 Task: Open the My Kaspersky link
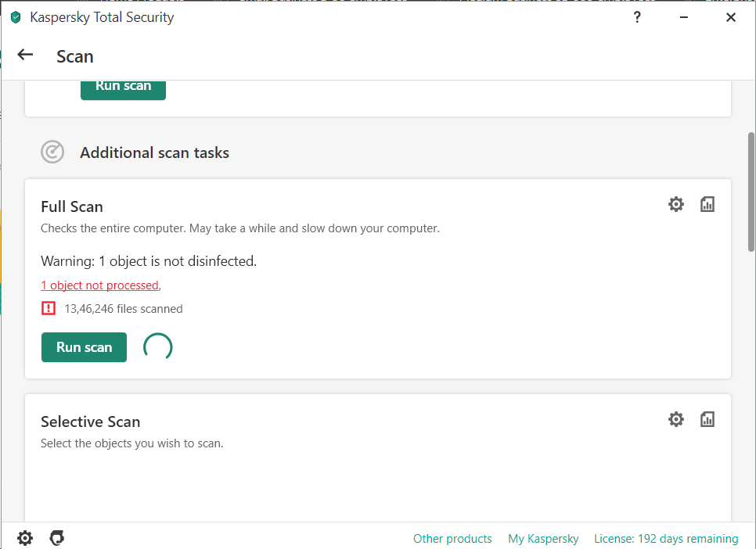click(x=543, y=539)
